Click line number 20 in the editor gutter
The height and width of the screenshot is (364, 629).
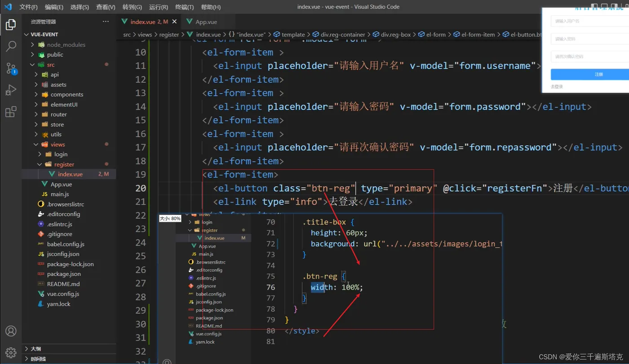[x=141, y=189]
